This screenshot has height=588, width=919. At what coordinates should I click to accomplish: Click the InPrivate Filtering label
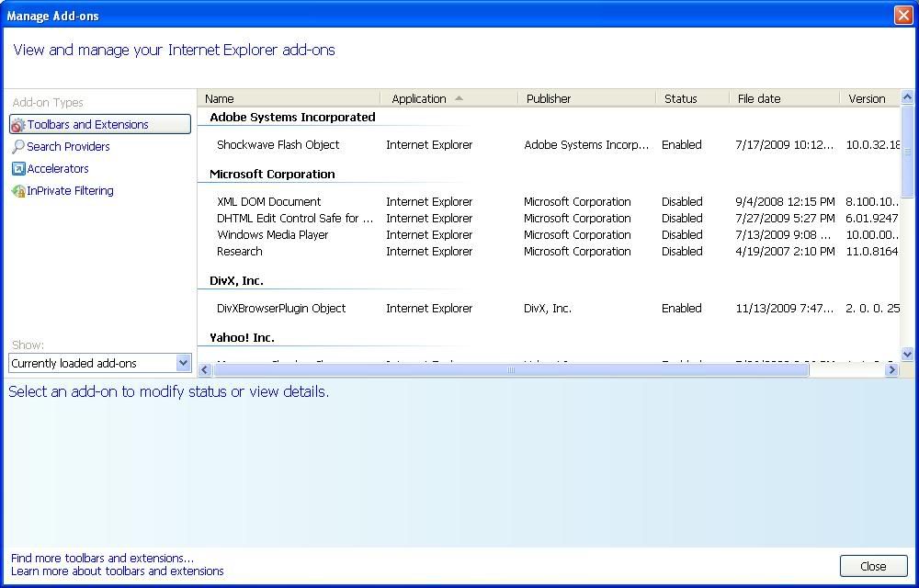coord(70,191)
